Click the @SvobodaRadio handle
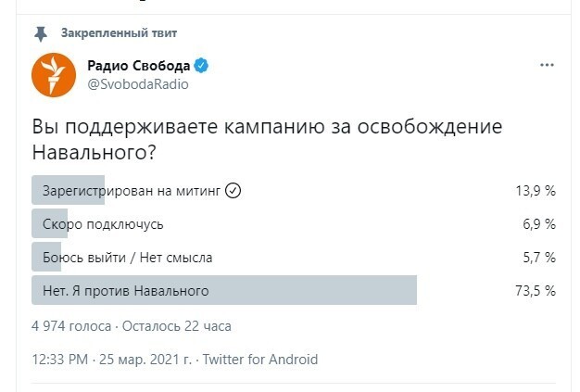The image size is (580, 392). coord(138,84)
